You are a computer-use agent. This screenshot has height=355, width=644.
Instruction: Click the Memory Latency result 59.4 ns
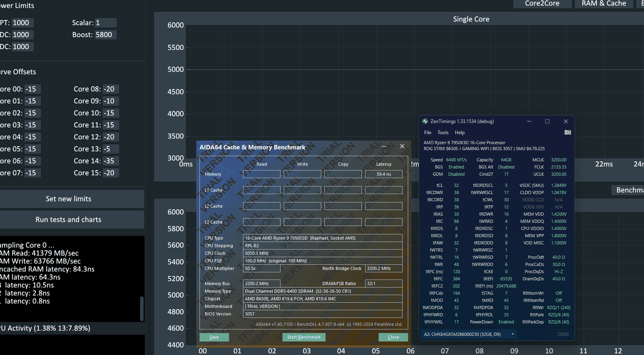[384, 174]
